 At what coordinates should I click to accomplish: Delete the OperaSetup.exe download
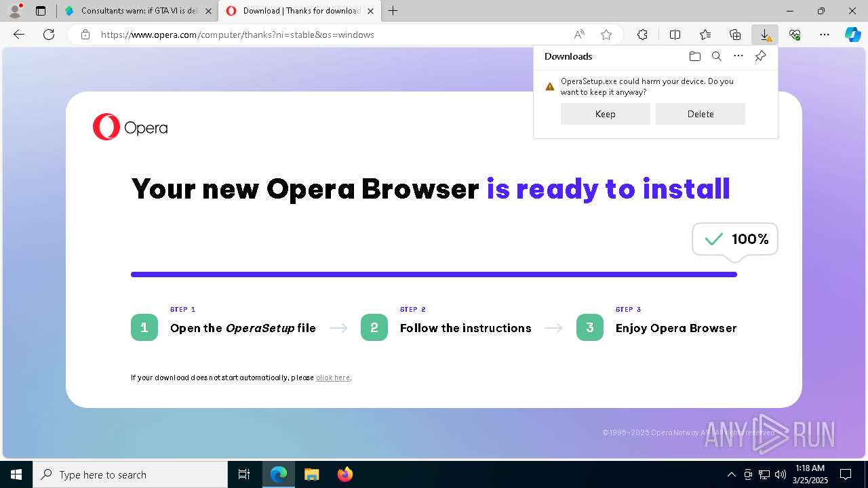701,114
